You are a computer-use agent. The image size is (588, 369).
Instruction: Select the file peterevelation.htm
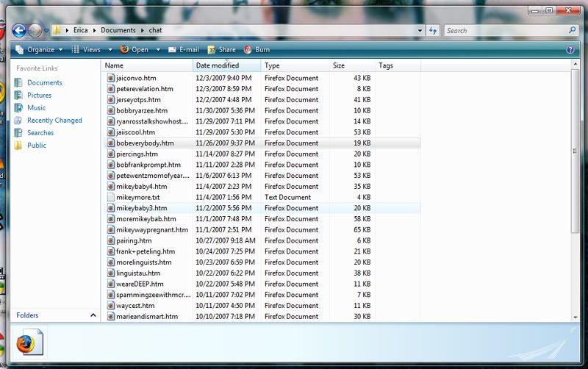pyautogui.click(x=144, y=89)
